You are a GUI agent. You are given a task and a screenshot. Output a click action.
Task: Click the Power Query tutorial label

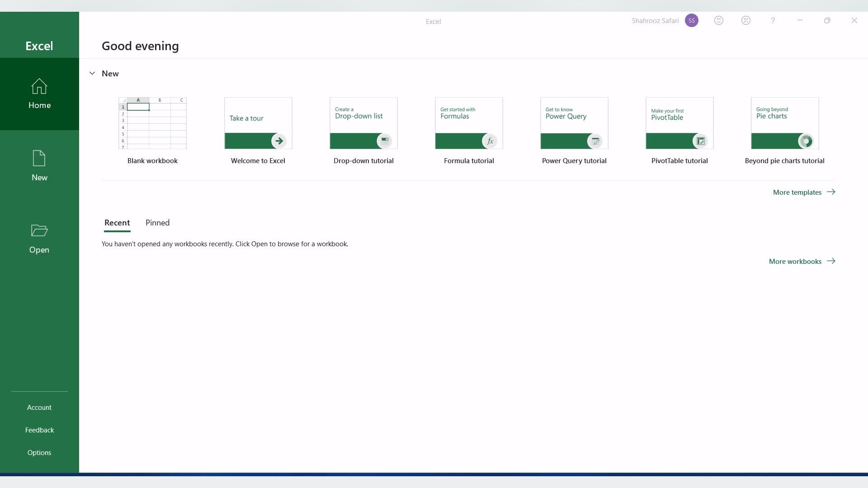[x=574, y=161]
